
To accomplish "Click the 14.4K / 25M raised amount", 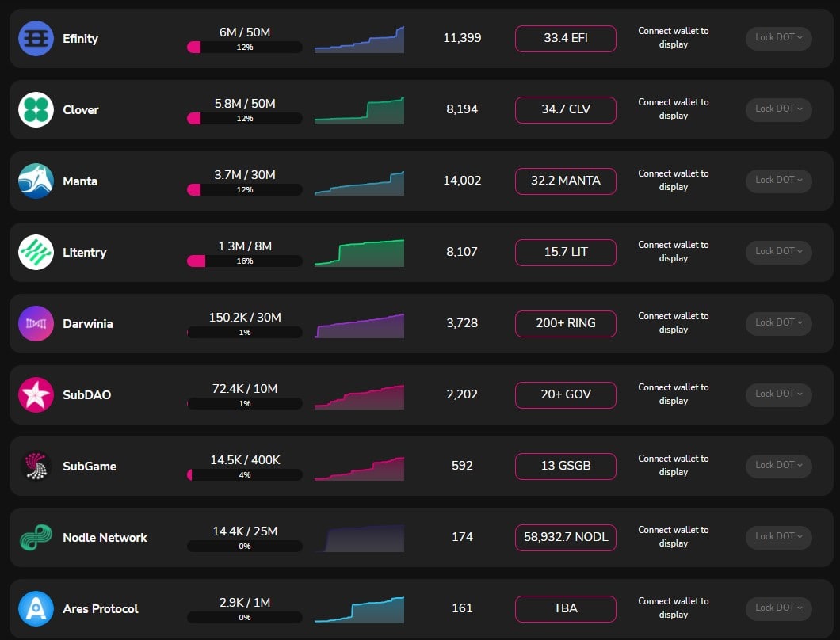I will pos(245,531).
